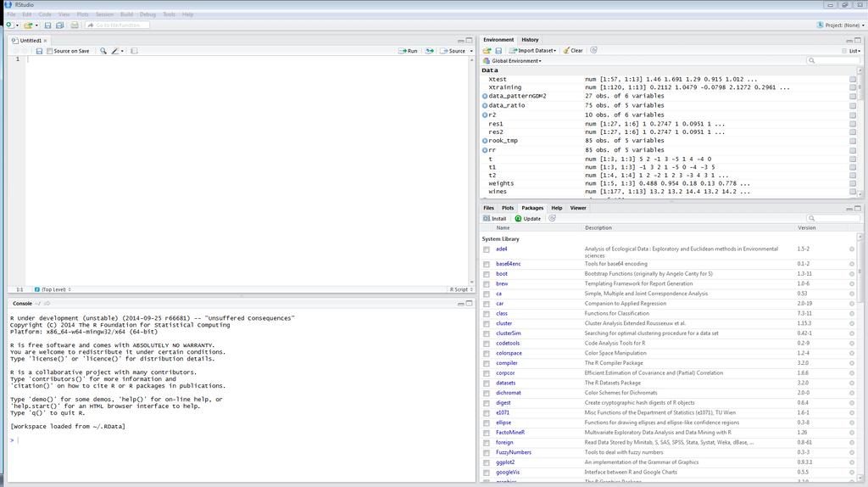
Task: Click the Run button
Action: (409, 51)
